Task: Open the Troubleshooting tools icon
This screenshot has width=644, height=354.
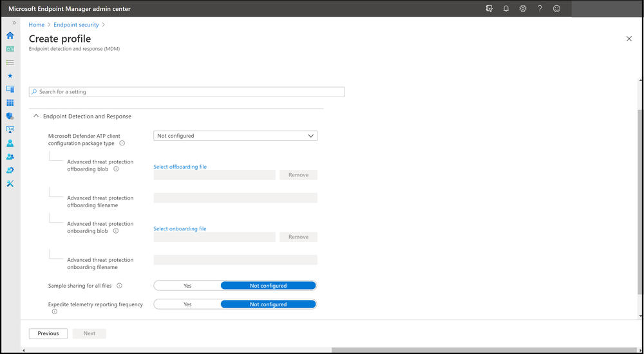Action: tap(10, 183)
